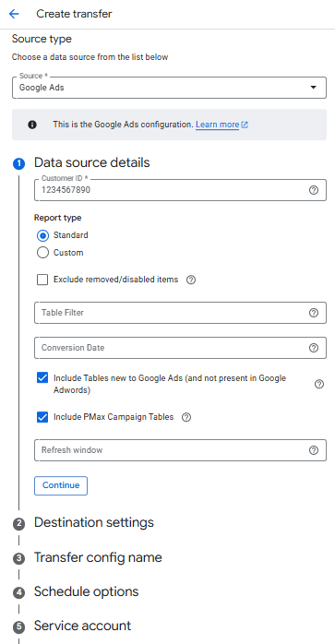Screen dimensions: 335x644
Task: Show help for Include Tables new to Google Ads
Action: 319,384
